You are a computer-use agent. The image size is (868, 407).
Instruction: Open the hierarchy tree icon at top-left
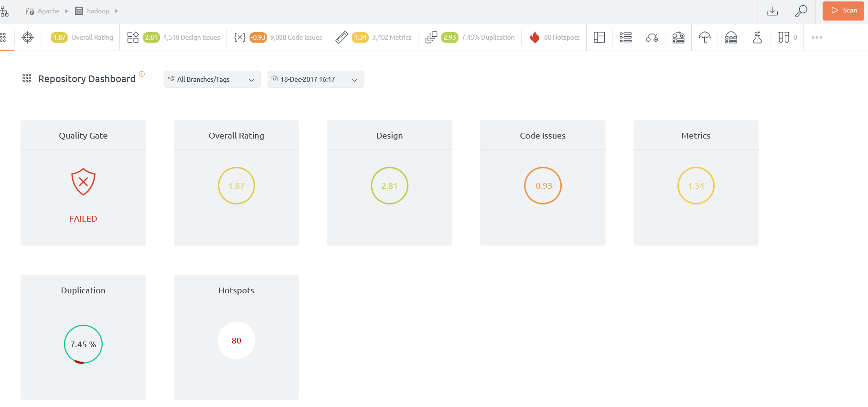(x=5, y=11)
